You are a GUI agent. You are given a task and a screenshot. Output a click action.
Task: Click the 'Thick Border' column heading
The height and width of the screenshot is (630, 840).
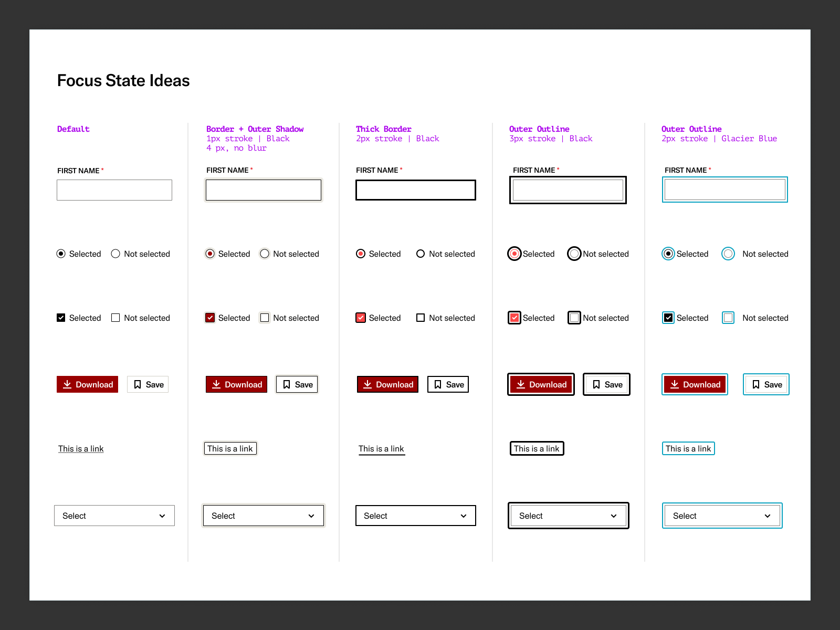[x=384, y=129]
